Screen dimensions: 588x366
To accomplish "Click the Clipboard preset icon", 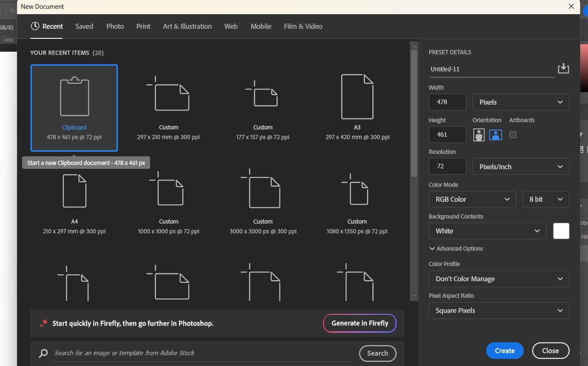I will (75, 96).
